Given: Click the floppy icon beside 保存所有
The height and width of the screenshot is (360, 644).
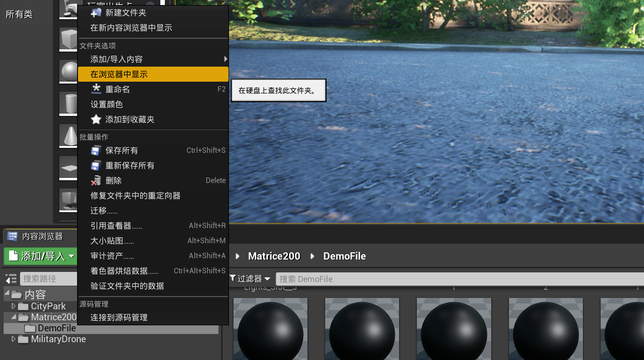Looking at the screenshot, I should point(96,150).
